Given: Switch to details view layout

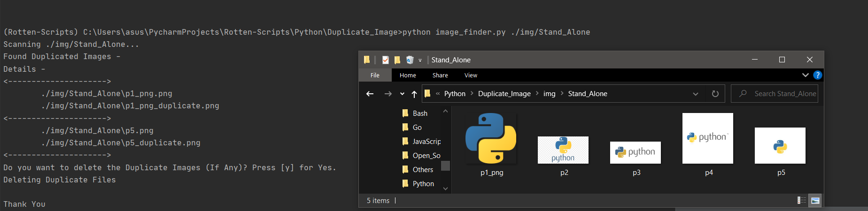Looking at the screenshot, I should 802,201.
